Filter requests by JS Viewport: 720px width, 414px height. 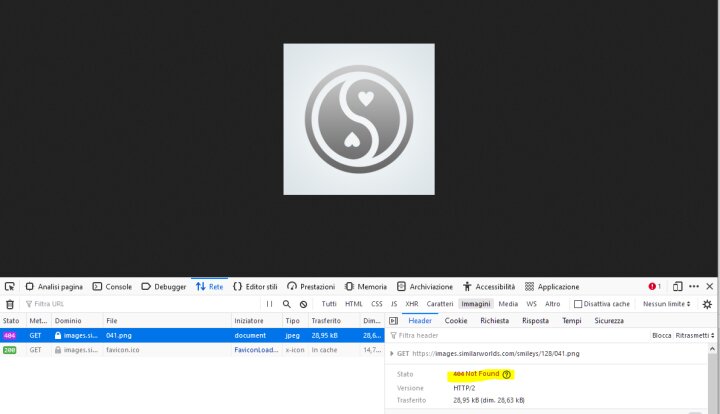394,304
